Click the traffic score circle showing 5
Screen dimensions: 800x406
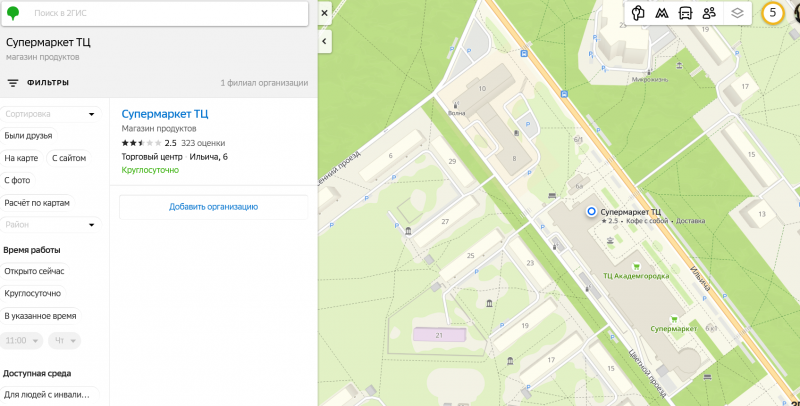tap(772, 13)
